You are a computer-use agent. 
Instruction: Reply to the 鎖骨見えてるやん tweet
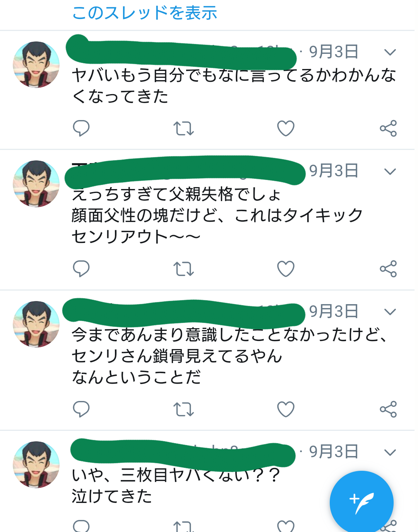coord(81,409)
